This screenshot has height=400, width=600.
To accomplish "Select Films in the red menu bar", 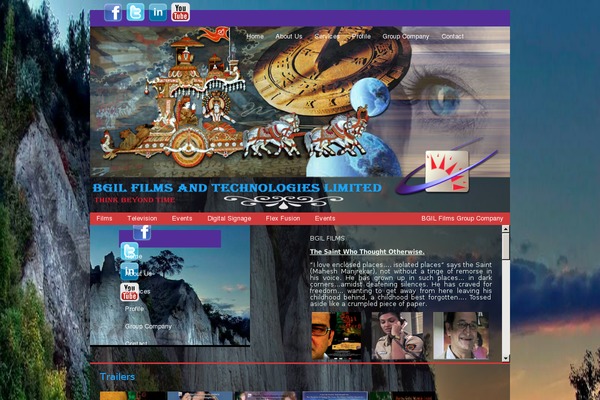I will click(x=104, y=218).
